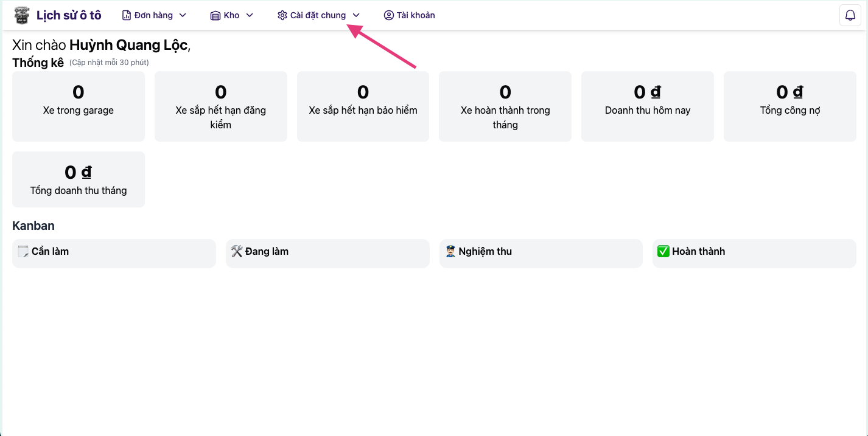Select the Xe trong garage stat card

pos(79,106)
